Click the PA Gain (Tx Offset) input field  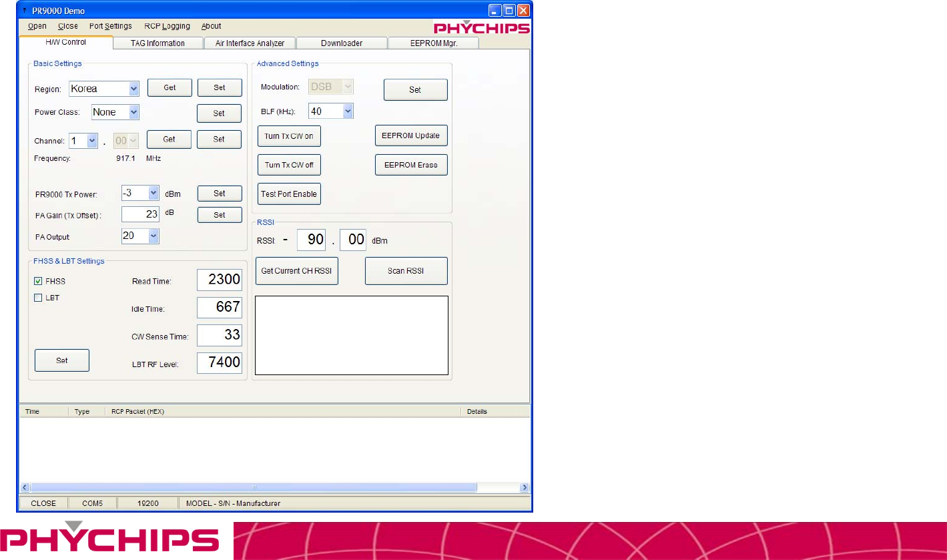(x=140, y=214)
